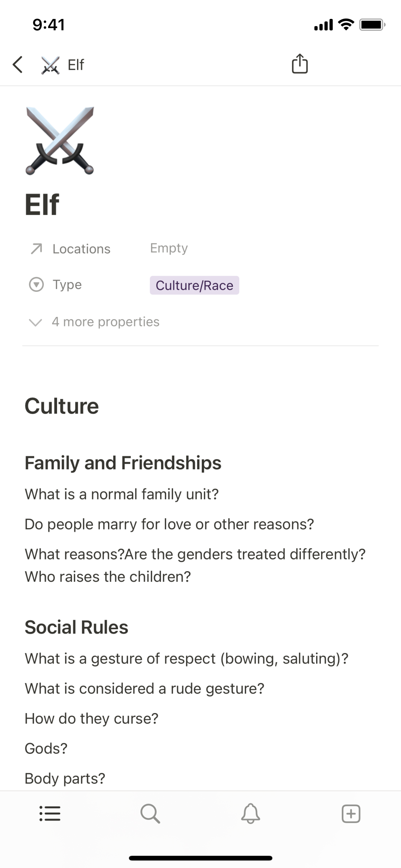Screen dimensions: 401x868
Task: Tap the Locations relation arrow icon
Action: point(36,249)
